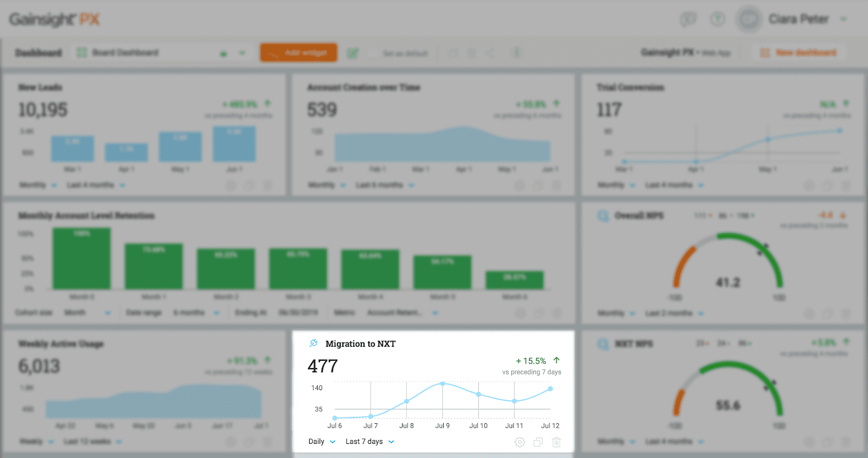Duplicate the Migration to NXT widget

tap(538, 442)
